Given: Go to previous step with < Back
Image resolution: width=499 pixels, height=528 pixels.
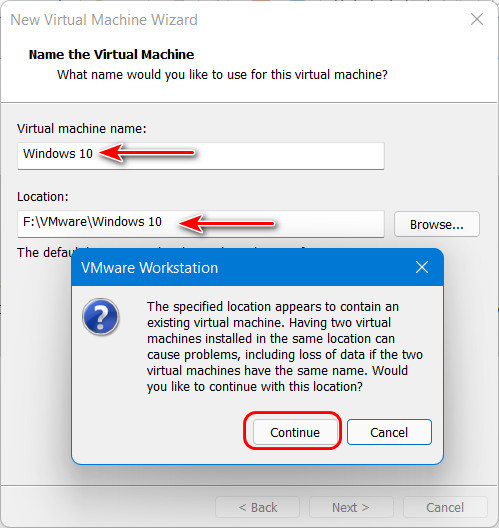Looking at the screenshot, I should pos(258,507).
